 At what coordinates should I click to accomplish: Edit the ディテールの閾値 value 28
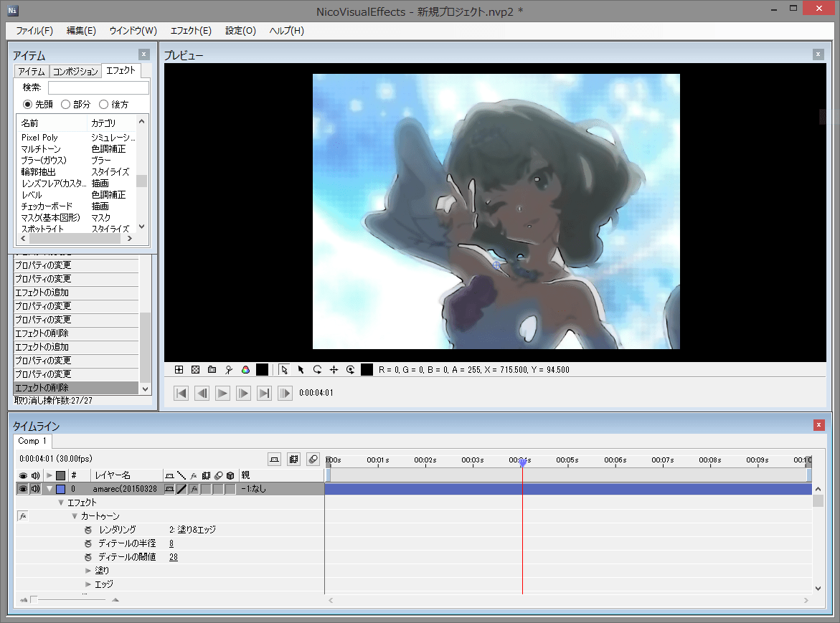click(x=174, y=557)
